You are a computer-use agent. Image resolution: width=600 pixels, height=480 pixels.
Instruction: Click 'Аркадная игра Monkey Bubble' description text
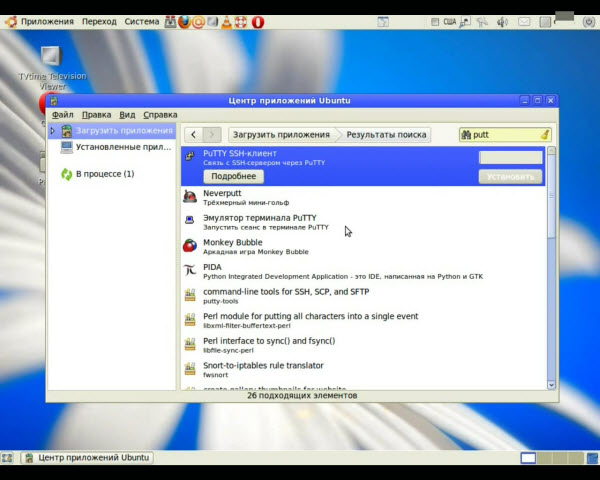point(256,252)
